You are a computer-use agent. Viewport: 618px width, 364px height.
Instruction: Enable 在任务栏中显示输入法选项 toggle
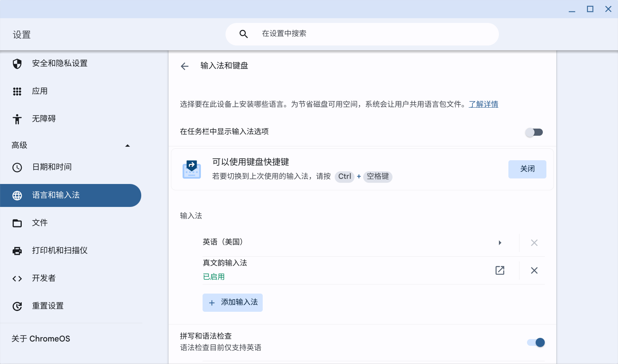tap(534, 132)
